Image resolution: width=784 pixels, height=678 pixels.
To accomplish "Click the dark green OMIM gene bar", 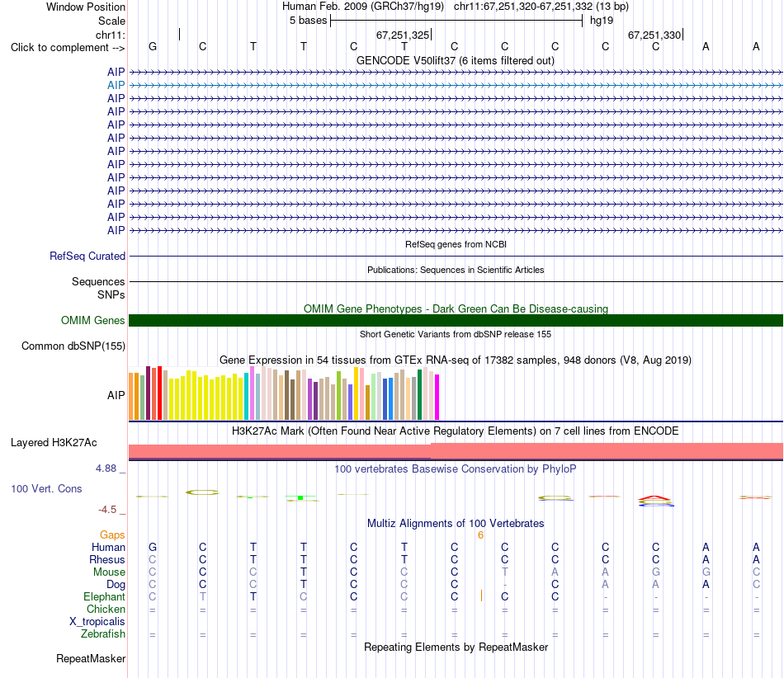I will (456, 320).
